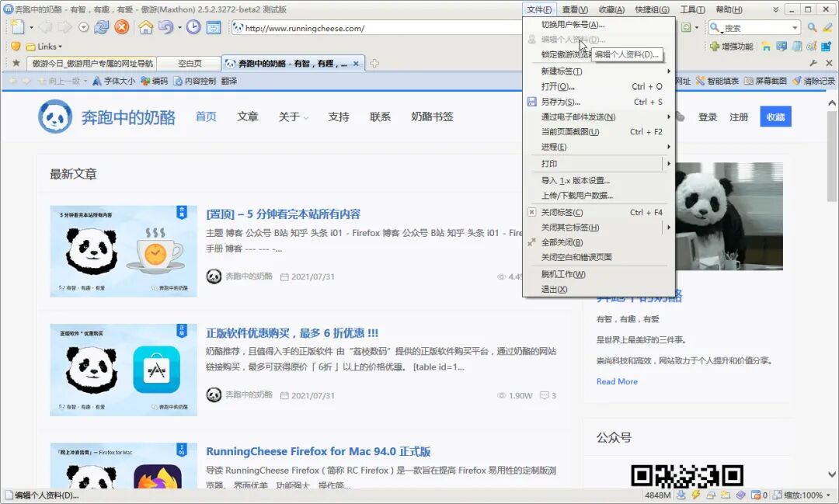Viewport: 839px width, 504px height.
Task: Switch to the 傲游今日 tab
Action: [x=92, y=63]
